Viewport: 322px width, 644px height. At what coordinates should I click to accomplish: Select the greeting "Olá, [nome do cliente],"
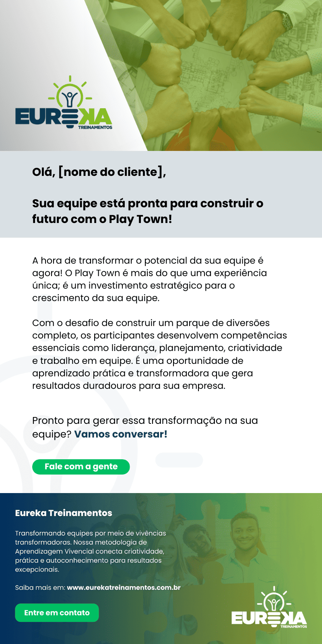99,172
